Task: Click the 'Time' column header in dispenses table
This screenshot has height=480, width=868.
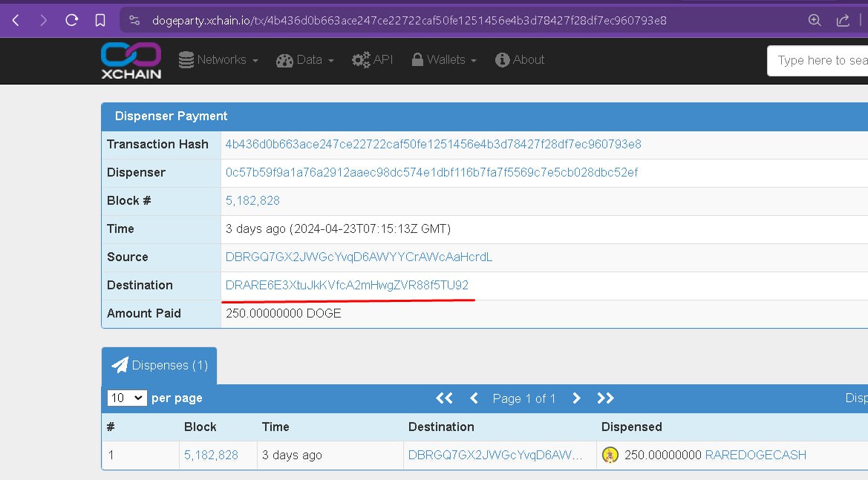Action: (x=275, y=427)
